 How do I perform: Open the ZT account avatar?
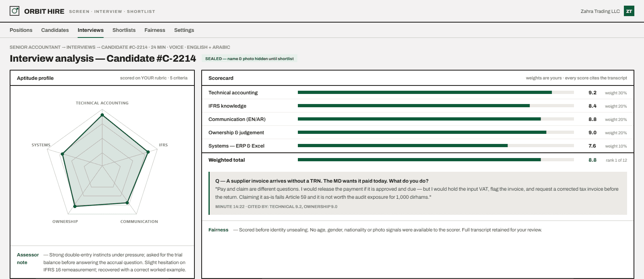tap(629, 11)
